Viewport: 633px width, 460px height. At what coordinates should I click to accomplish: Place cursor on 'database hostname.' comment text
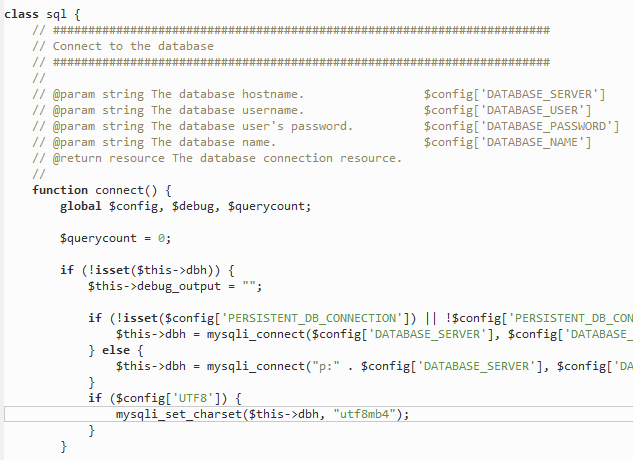(241, 95)
